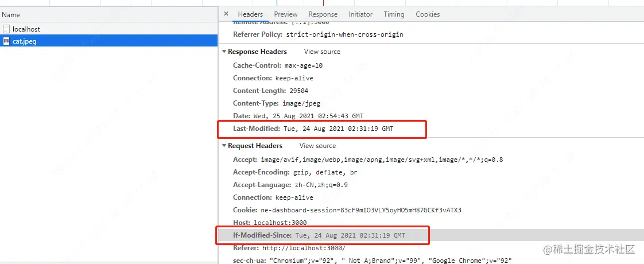644x264 pixels.
Task: View source for Response Headers
Action: point(322,52)
